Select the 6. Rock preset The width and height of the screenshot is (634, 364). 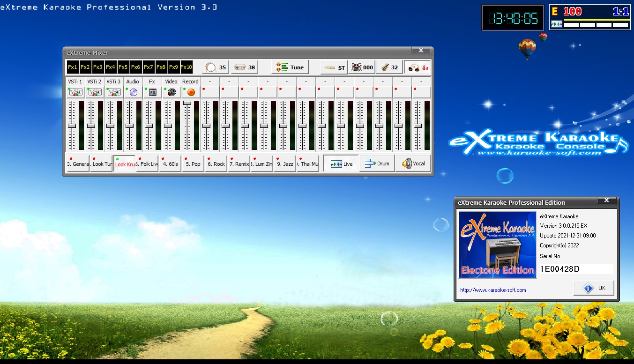pos(216,163)
